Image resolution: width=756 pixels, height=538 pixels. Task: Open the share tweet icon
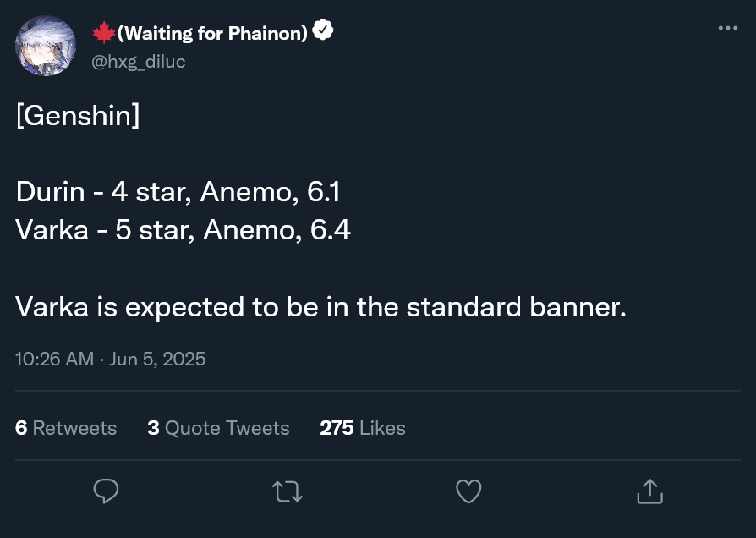(x=649, y=491)
